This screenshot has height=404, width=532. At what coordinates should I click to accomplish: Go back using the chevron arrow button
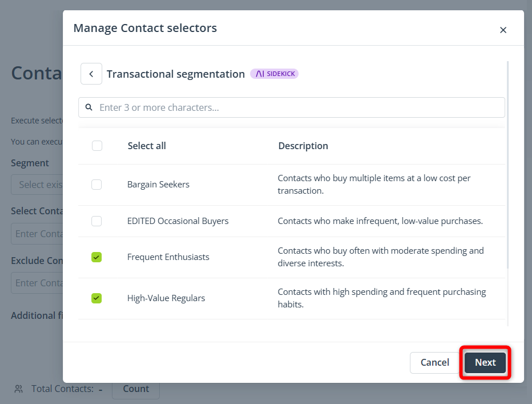click(x=91, y=74)
